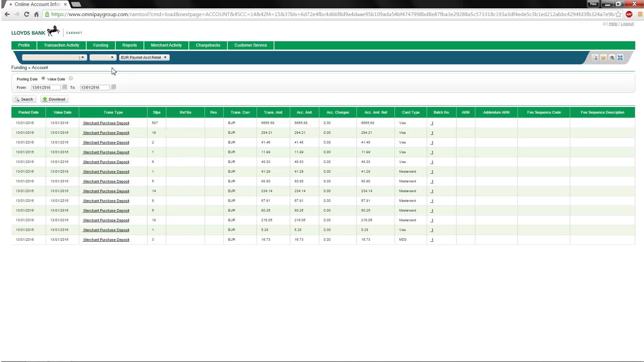Open the From date calendar picker
Viewport: 644px width, 362px height.
coord(64,87)
